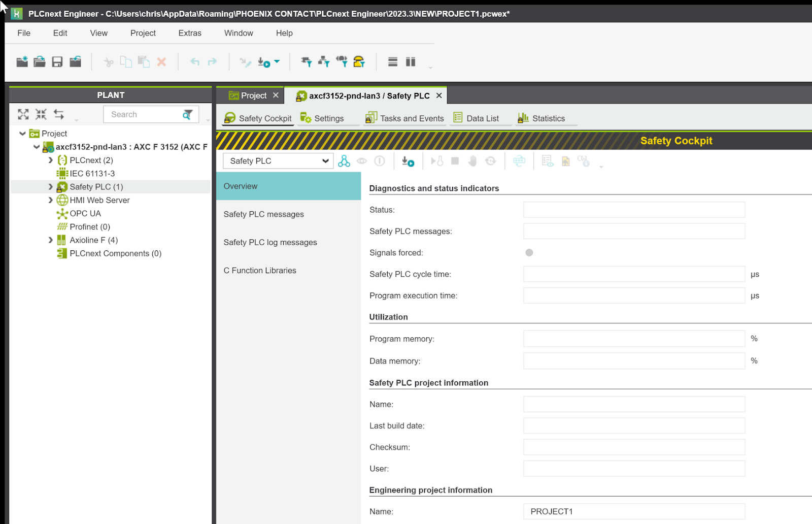Expand the HMI Web Server node
The image size is (812, 524).
click(50, 200)
